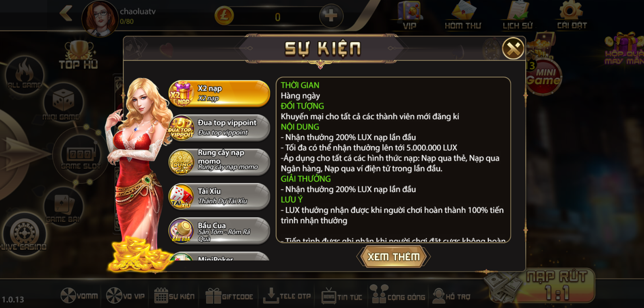Select the Tài Xỉu event tab
The image size is (644, 308).
pyautogui.click(x=219, y=196)
